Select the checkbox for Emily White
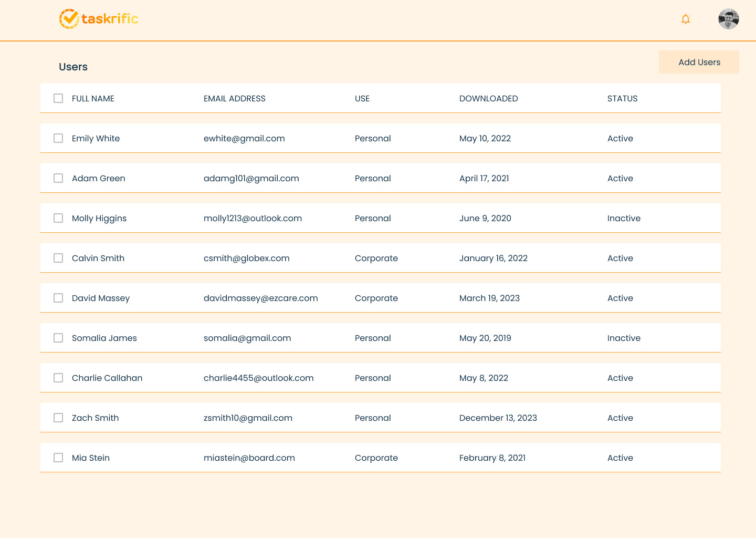This screenshot has width=756, height=538. tap(58, 138)
